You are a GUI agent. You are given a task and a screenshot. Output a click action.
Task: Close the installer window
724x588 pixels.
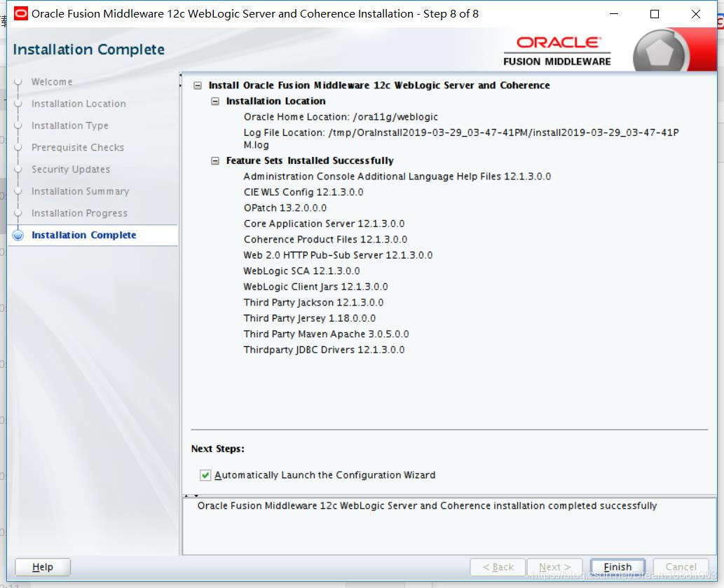pos(696,14)
